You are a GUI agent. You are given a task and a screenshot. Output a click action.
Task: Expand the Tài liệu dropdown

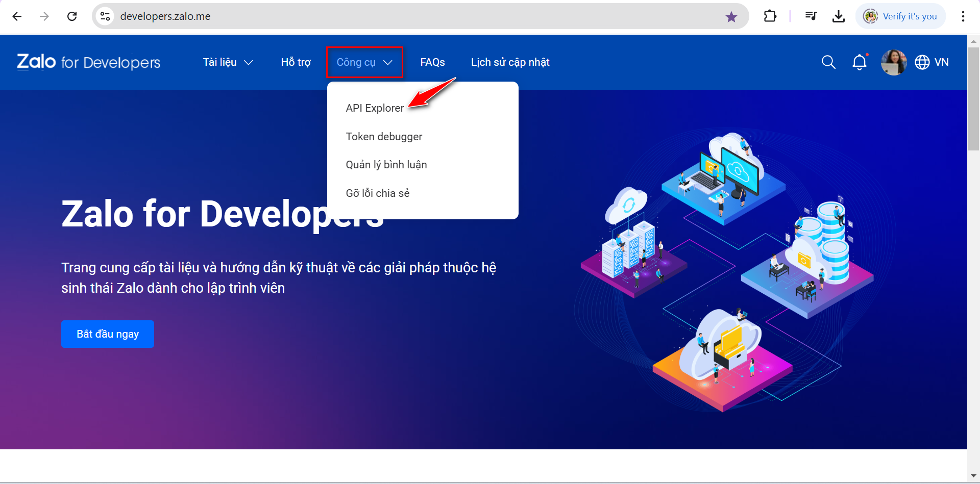(x=228, y=62)
